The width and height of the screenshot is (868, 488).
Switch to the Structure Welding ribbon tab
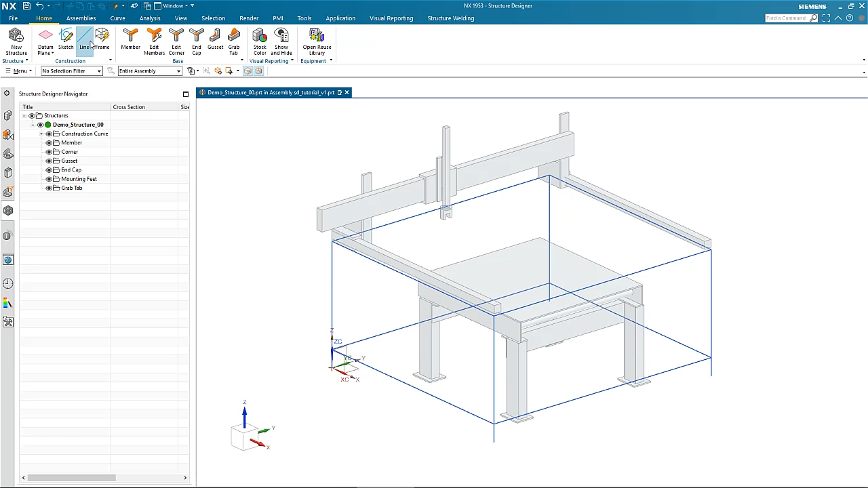tap(450, 18)
